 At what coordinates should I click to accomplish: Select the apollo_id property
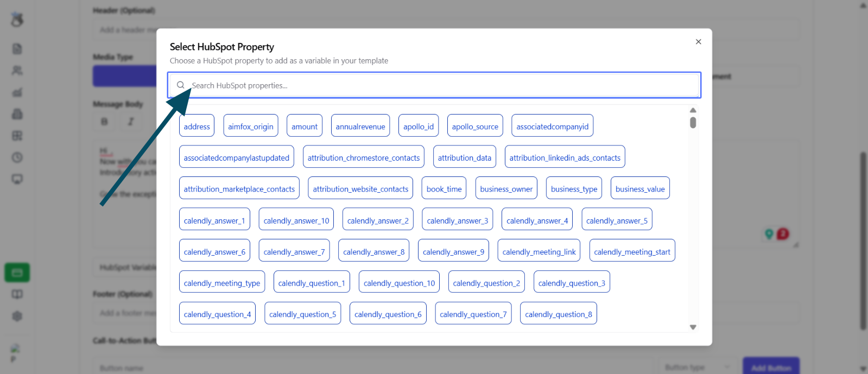click(419, 126)
